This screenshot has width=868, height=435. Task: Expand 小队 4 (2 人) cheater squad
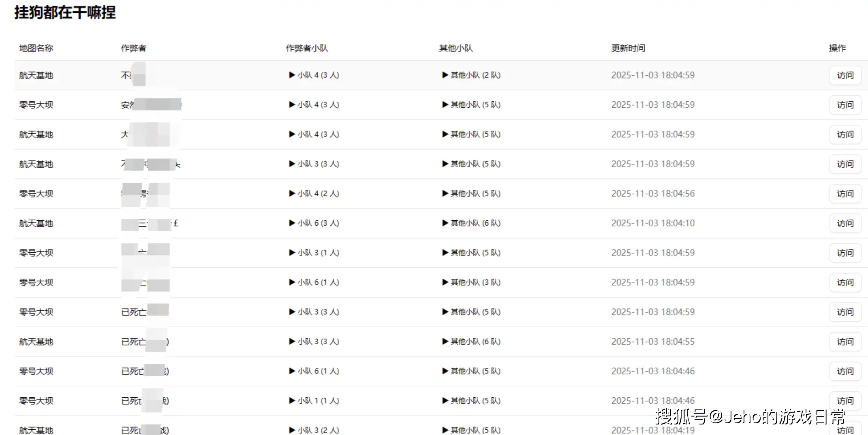[314, 194]
